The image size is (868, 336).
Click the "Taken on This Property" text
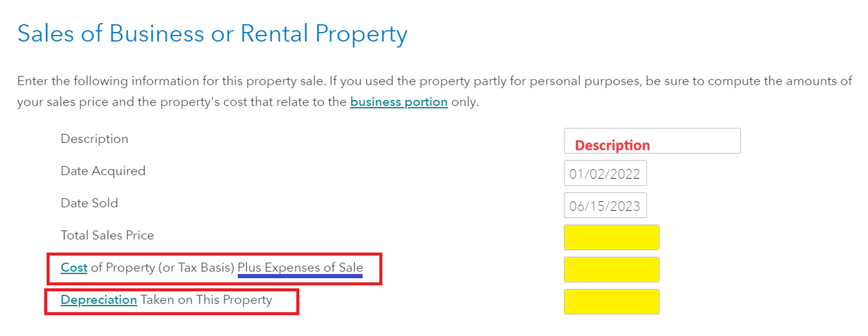[206, 300]
